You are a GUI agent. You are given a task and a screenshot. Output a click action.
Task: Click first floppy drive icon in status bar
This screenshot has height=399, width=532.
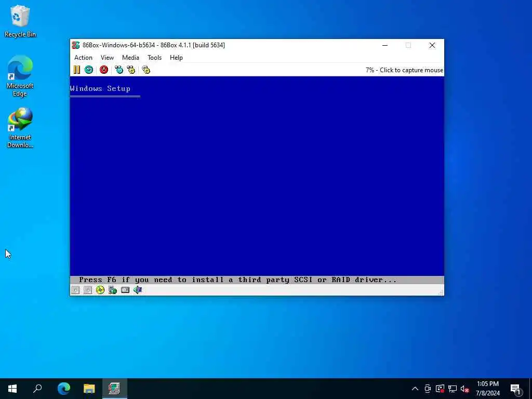click(x=75, y=290)
